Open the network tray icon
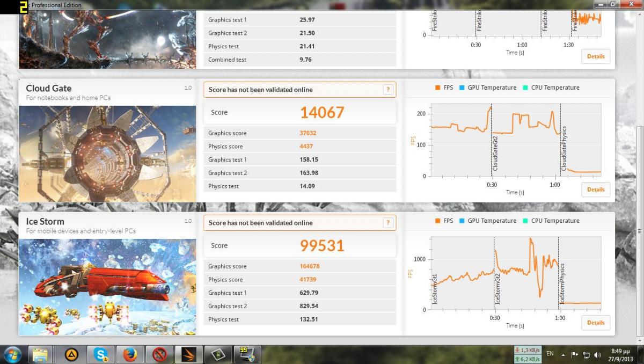Screen dimensions: 644x364 point(586,355)
